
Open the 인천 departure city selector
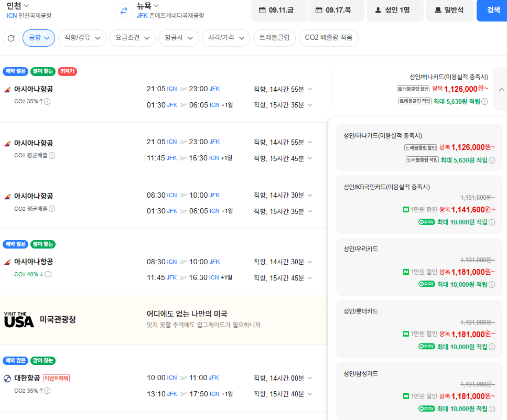(x=17, y=5)
